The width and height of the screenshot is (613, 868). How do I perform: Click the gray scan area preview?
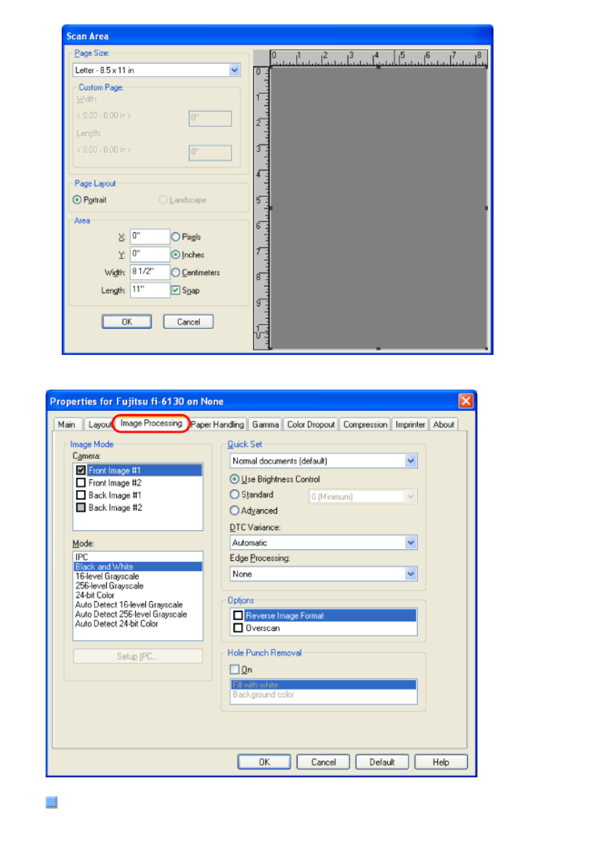[x=378, y=208]
